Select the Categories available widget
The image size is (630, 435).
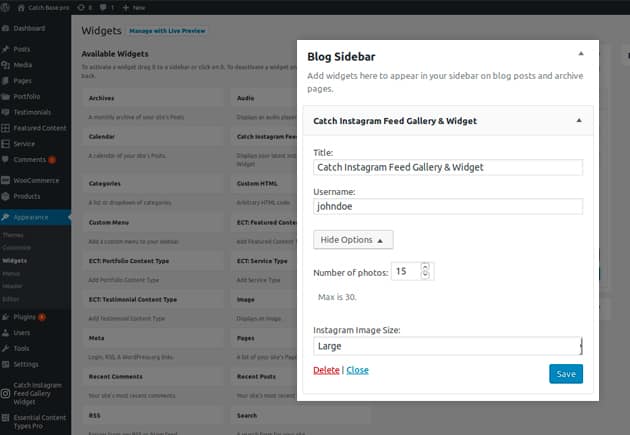[x=153, y=183]
